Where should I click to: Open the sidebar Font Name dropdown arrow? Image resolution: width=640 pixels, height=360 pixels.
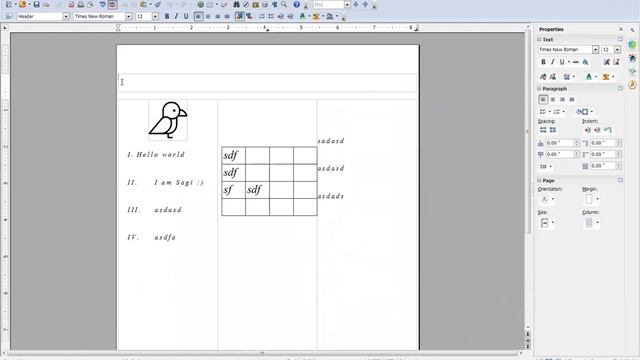click(x=596, y=49)
